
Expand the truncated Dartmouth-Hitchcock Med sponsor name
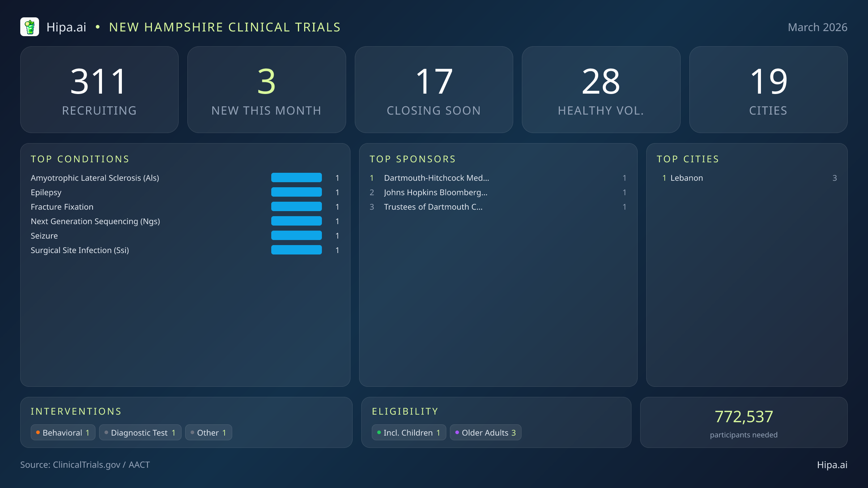pyautogui.click(x=436, y=178)
